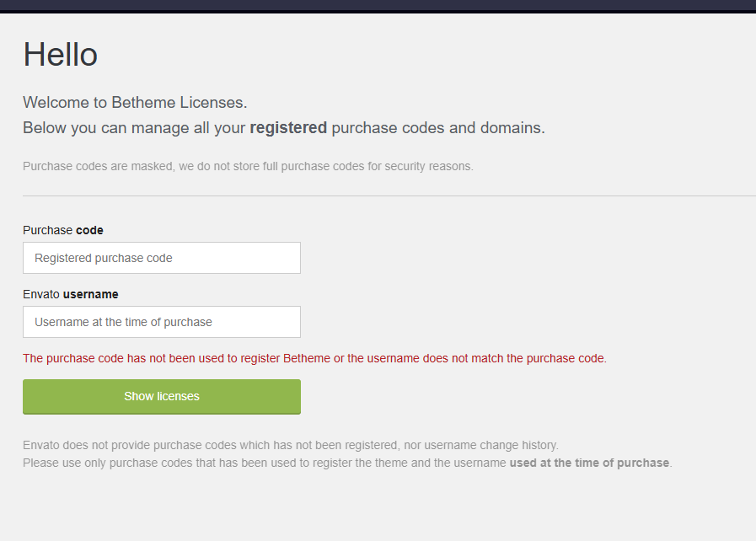Click the red purchase code error message
This screenshot has height=541, width=756.
coord(314,358)
